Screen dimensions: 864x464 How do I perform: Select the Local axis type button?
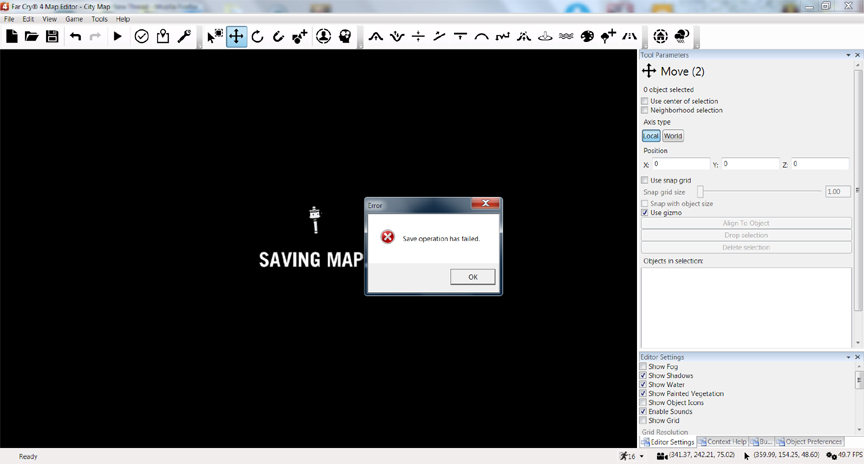point(651,136)
